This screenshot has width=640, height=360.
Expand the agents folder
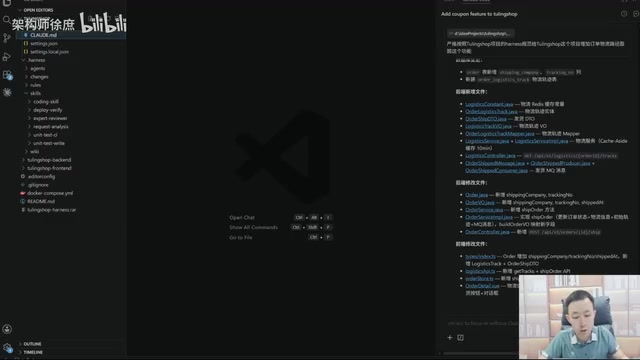click(27, 69)
